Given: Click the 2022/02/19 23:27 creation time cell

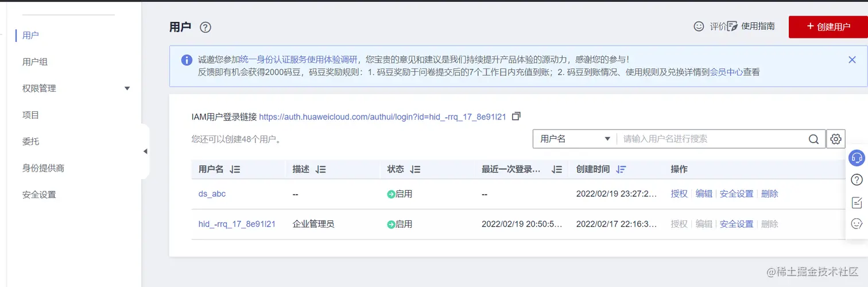Looking at the screenshot, I should 617,194.
